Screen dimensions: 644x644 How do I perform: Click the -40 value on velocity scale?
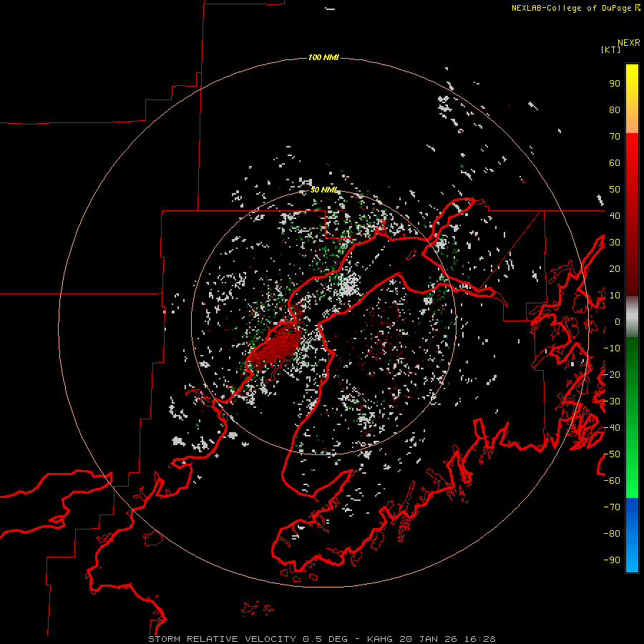click(612, 428)
